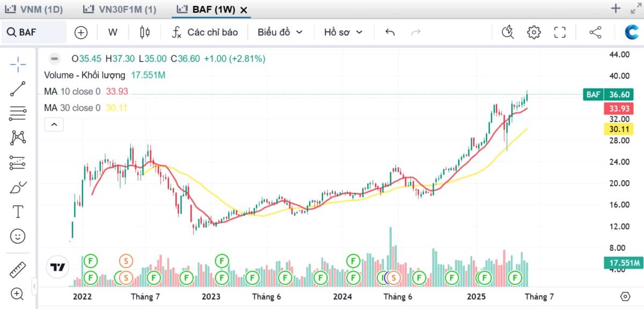Open the candlestick chart style selector
The width and height of the screenshot is (644, 309).
point(145,32)
